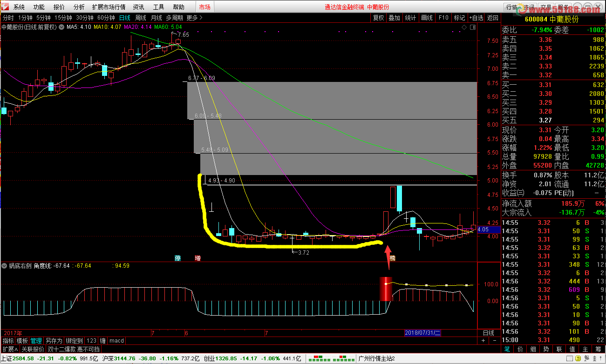The height and width of the screenshot is (364, 606).
Task: Click the red-green signal bars status icon
Action: 331,358
